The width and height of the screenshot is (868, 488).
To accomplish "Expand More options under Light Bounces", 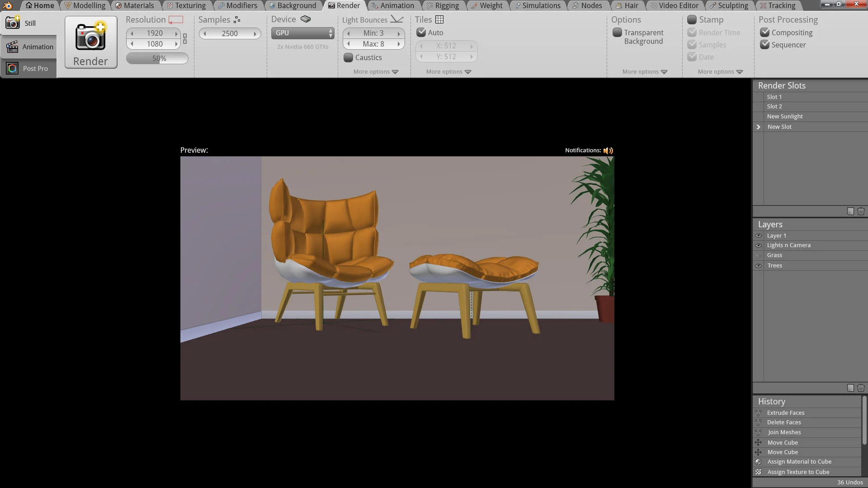I will click(376, 72).
